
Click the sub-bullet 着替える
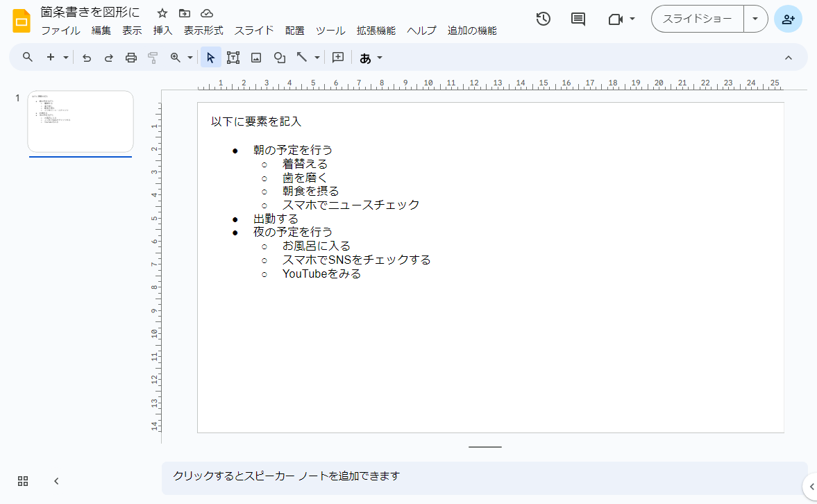(x=305, y=164)
